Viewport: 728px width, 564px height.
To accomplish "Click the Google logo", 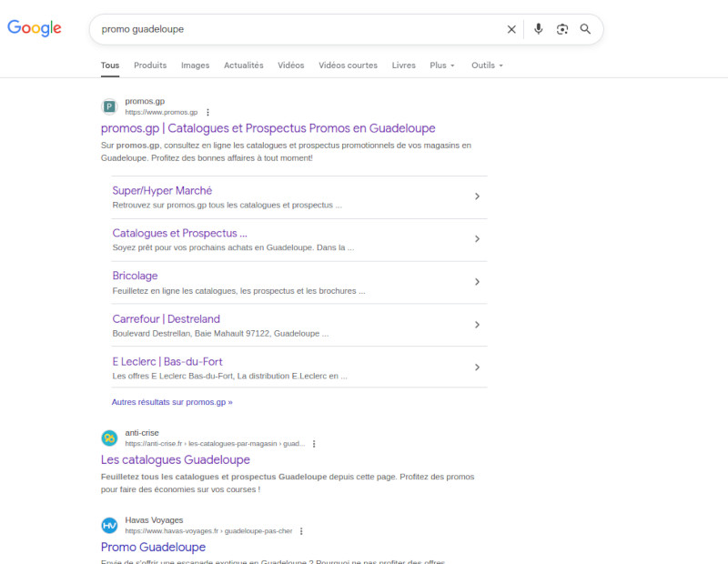I will 35,28.
